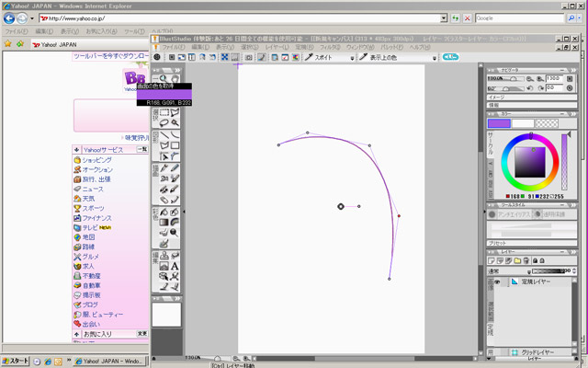Select the lasso selection tool
588x368 pixels.
coord(164,122)
